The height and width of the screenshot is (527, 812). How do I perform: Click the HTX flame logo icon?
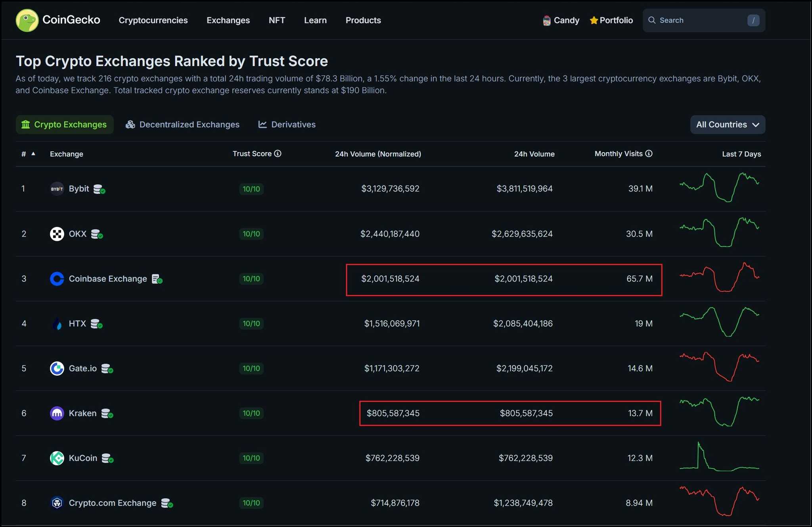[x=57, y=323]
